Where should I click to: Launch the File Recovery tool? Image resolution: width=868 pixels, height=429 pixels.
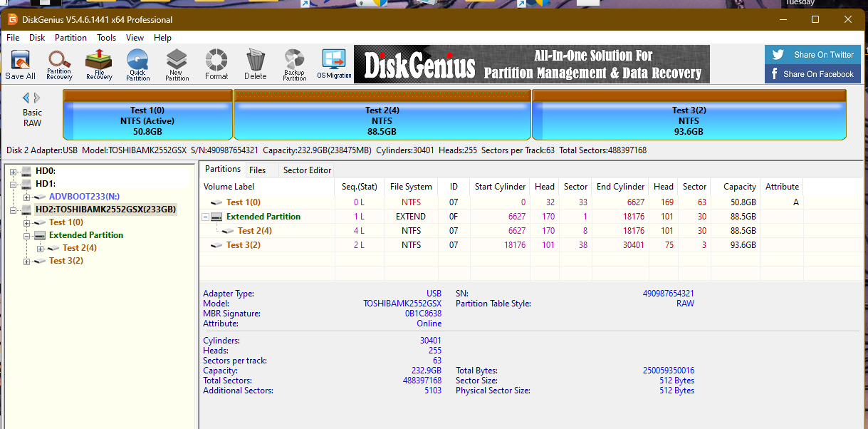click(x=99, y=65)
